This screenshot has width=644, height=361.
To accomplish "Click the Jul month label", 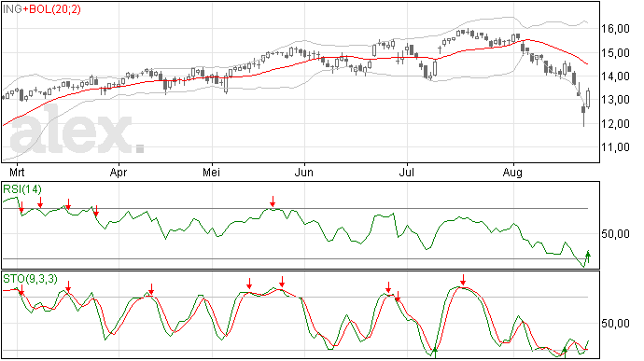I will click(x=406, y=172).
